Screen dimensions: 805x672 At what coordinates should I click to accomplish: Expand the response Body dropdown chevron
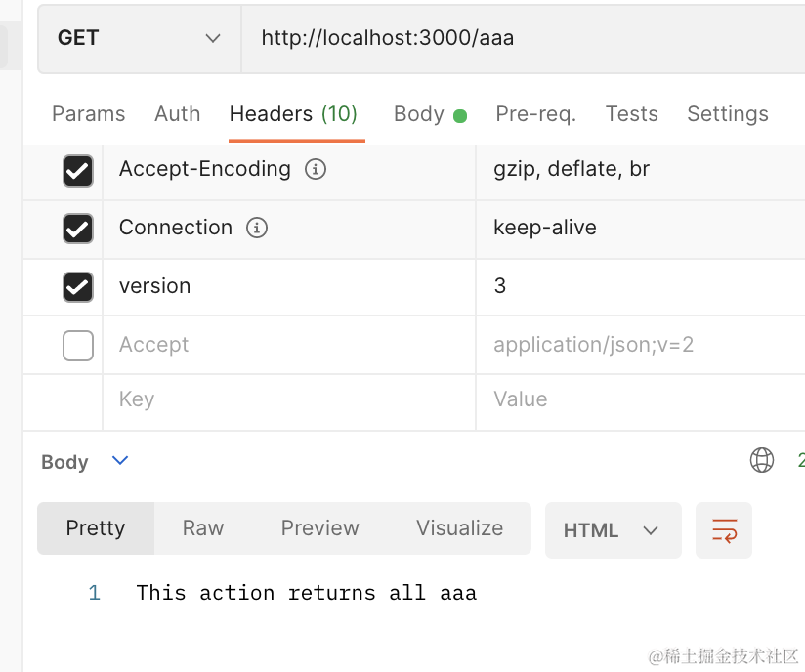tap(120, 460)
